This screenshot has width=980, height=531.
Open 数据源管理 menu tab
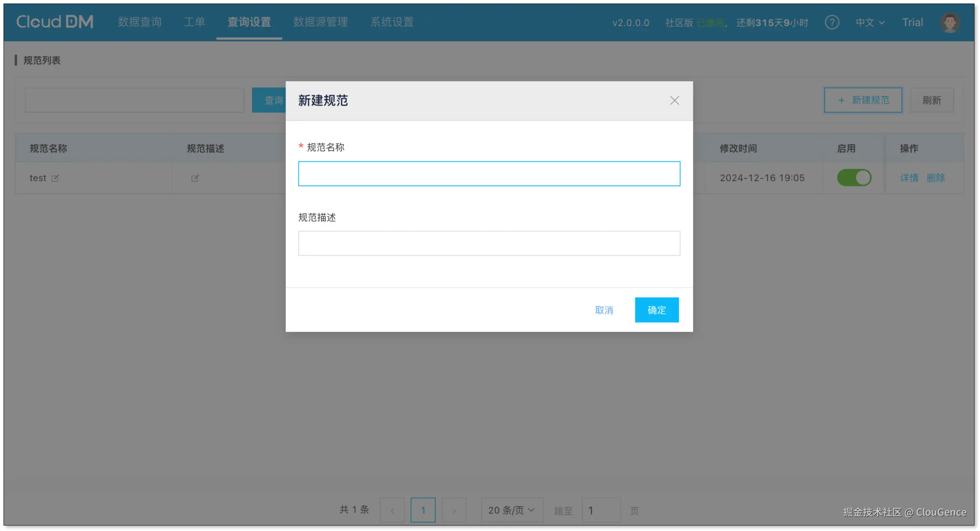tap(320, 22)
